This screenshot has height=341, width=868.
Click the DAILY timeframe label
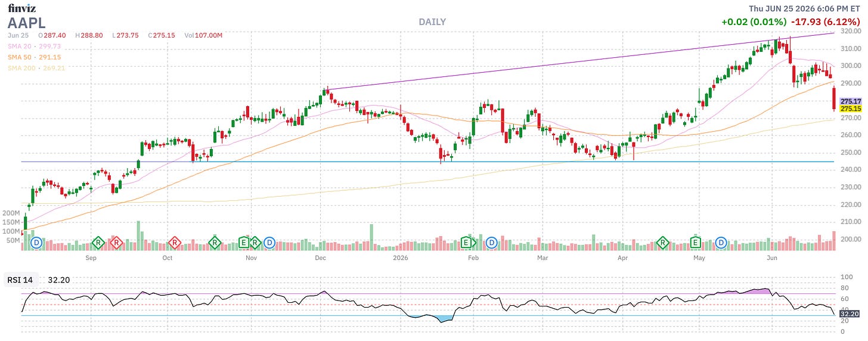pyautogui.click(x=432, y=22)
